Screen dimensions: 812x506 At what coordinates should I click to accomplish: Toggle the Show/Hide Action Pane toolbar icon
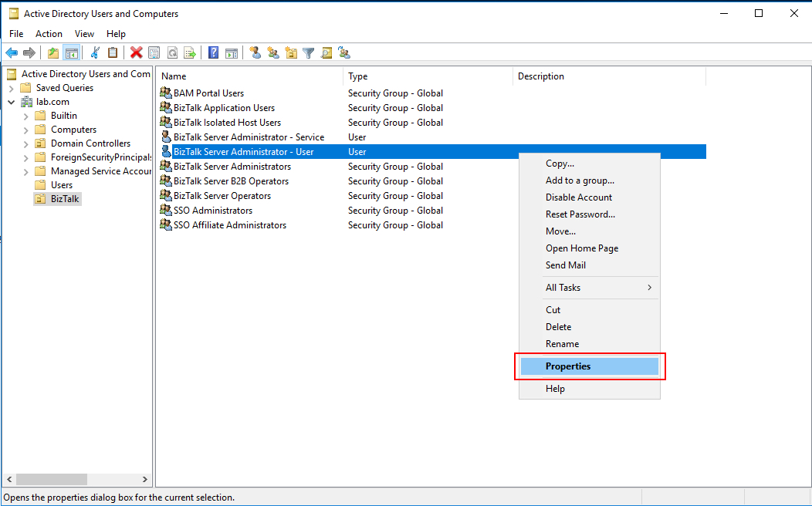tap(232, 52)
